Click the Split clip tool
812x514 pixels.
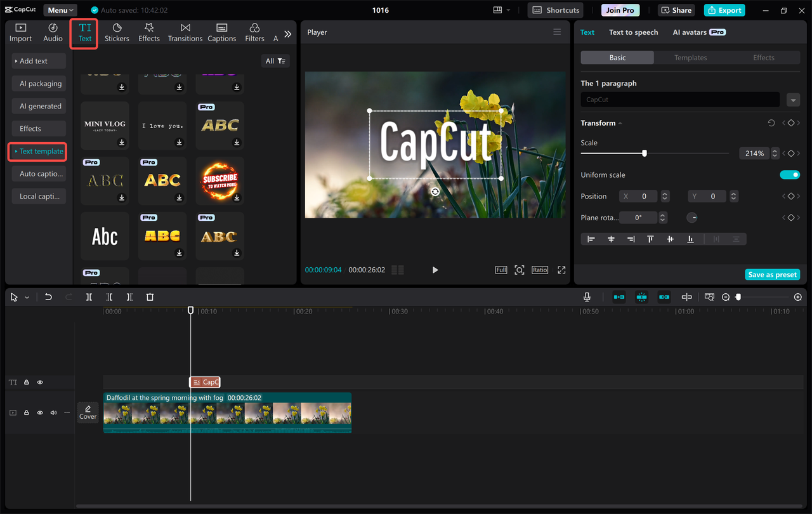pyautogui.click(x=89, y=296)
